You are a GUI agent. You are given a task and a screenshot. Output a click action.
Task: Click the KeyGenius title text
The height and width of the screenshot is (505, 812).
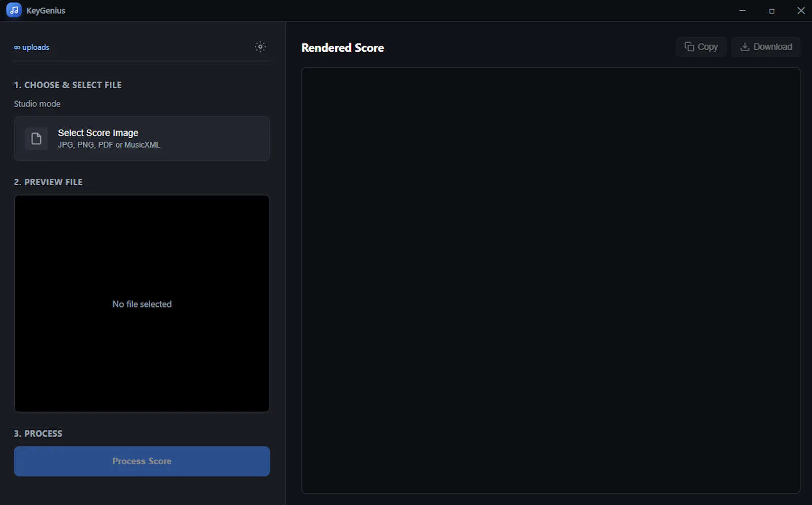(46, 11)
